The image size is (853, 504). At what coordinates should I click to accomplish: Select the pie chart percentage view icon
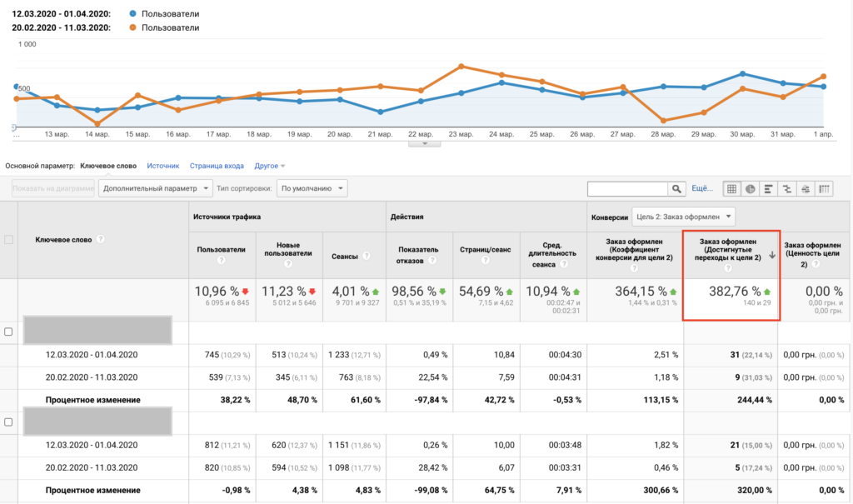pos(751,189)
